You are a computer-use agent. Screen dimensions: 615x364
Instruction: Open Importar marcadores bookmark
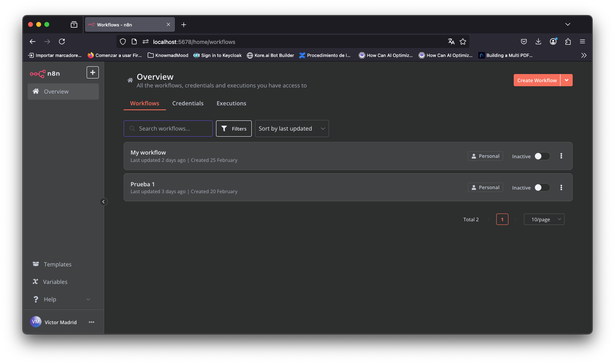[55, 55]
